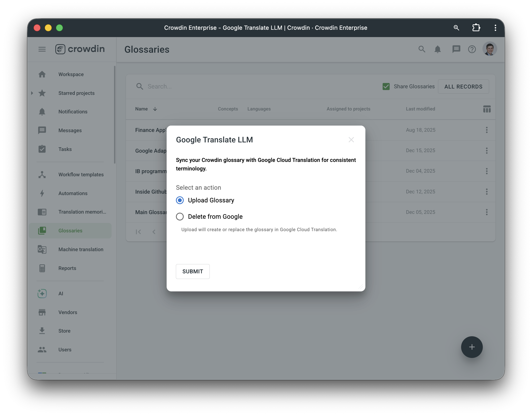Click the Last modified column header
The height and width of the screenshot is (416, 532).
420,109
